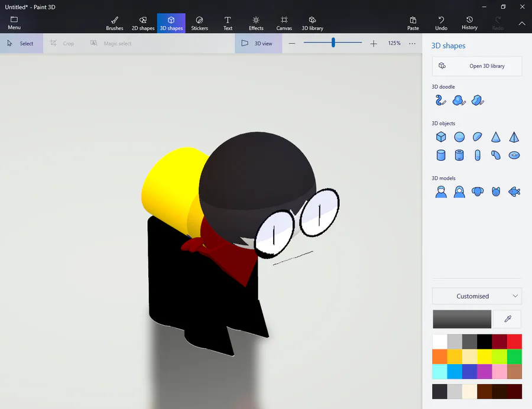Expand the Customised material dropdown
Screen dimensions: 532x409
(x=476, y=296)
